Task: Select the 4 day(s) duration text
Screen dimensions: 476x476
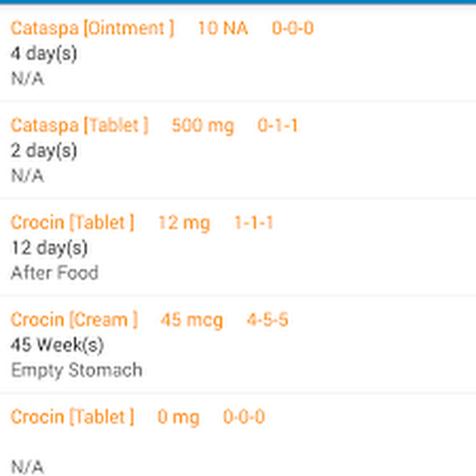Action: [44, 53]
